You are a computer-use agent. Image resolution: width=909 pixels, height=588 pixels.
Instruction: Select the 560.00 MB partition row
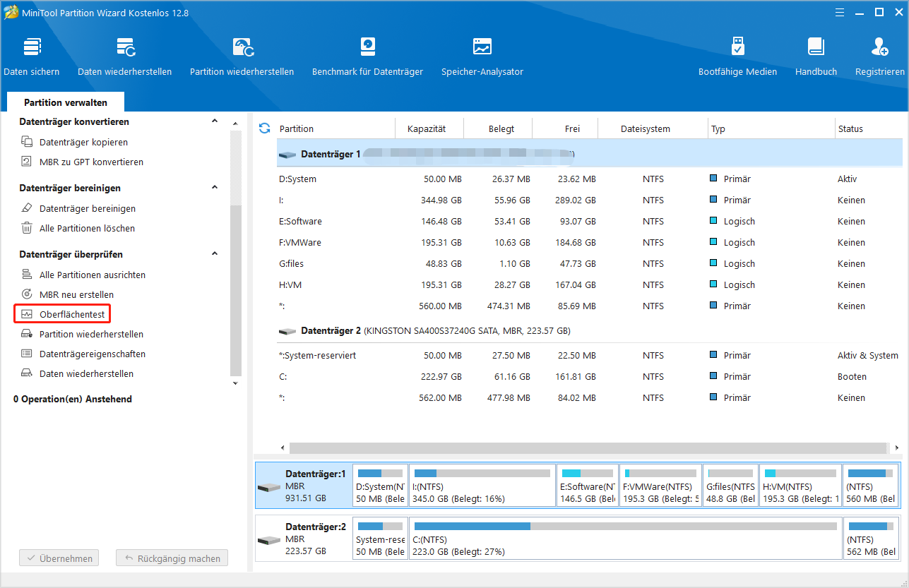590,306
